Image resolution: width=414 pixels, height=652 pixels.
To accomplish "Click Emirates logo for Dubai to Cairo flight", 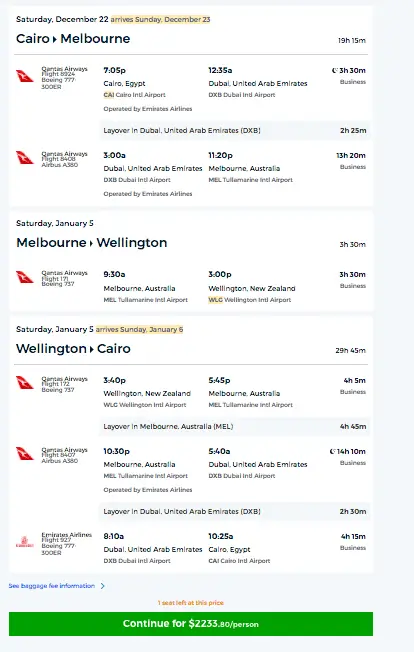I will (25, 542).
